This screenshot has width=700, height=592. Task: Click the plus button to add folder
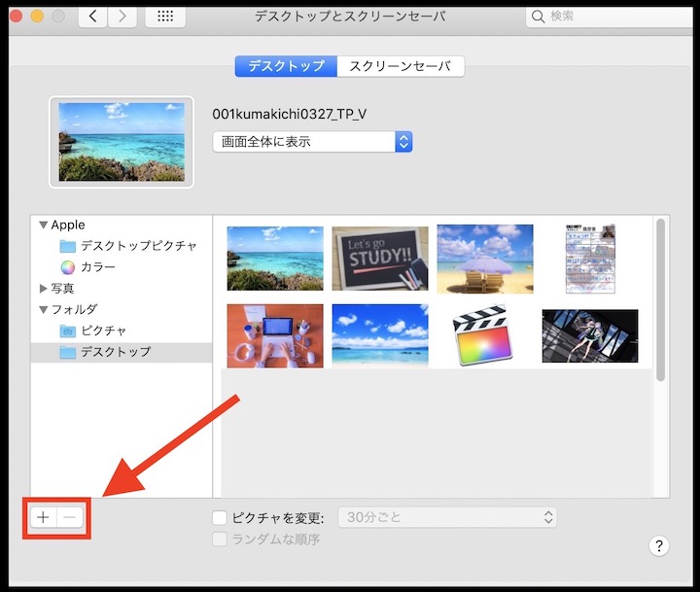coord(44,517)
